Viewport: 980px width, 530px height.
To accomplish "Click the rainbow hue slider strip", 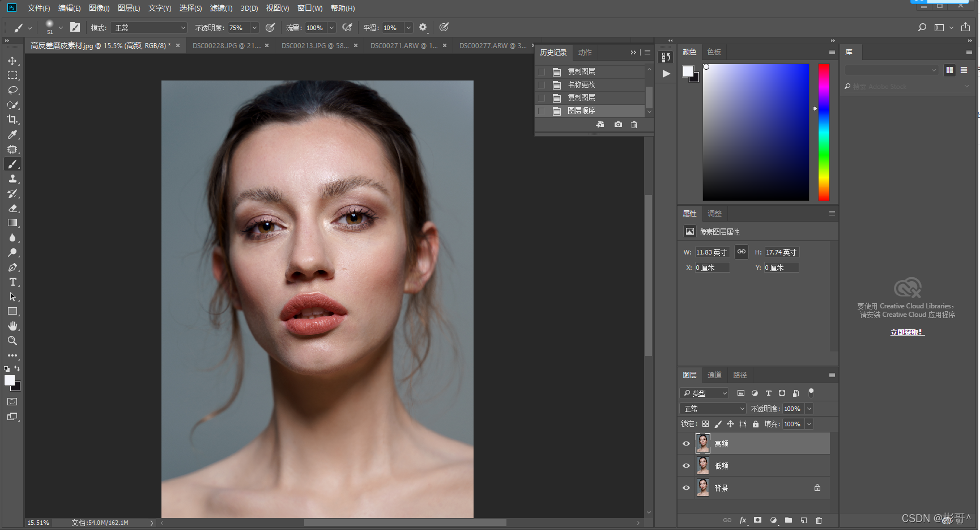I will pyautogui.click(x=824, y=132).
